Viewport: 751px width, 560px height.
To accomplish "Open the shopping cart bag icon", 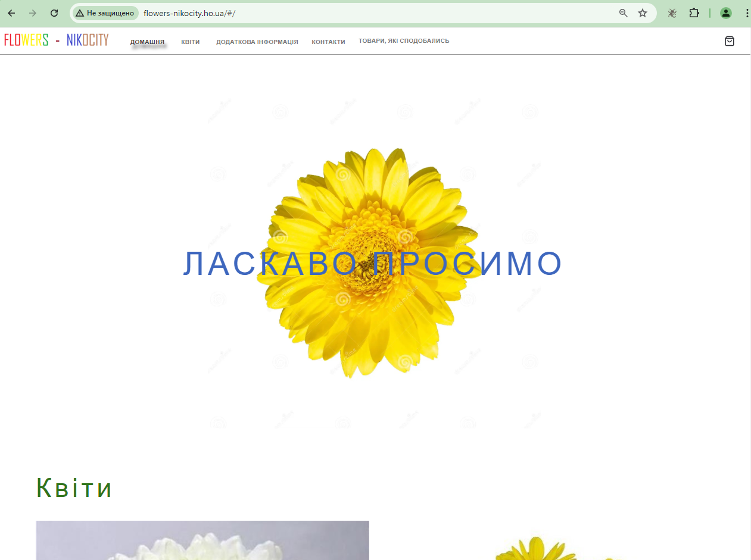I will coord(730,41).
